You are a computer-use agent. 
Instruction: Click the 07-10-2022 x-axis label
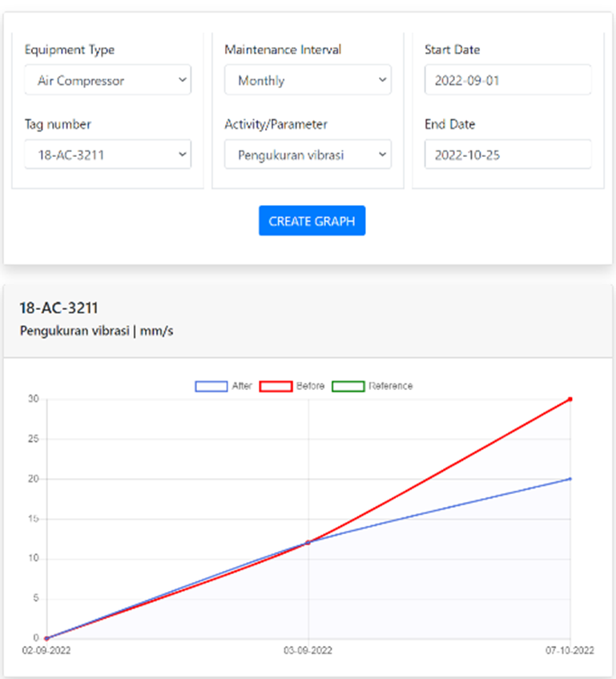[x=570, y=651]
